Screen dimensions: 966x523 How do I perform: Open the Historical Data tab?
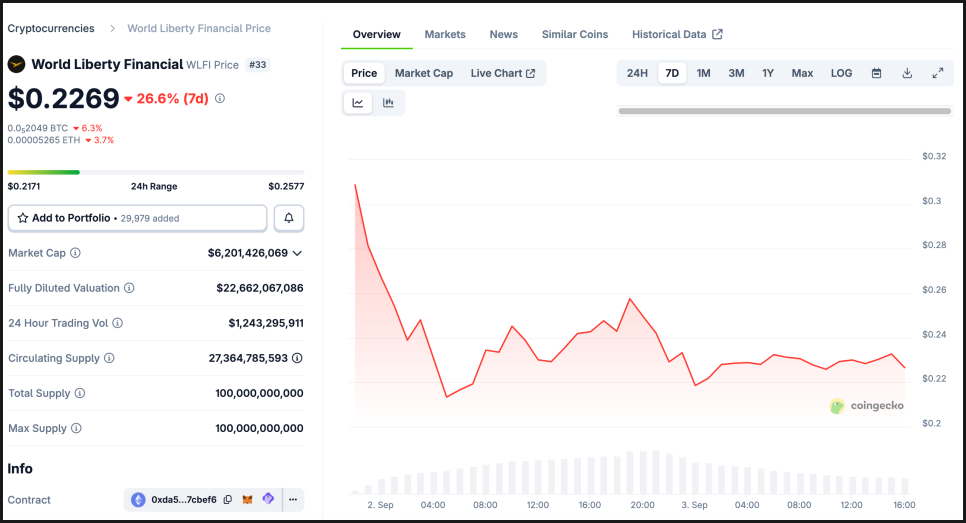coord(677,34)
